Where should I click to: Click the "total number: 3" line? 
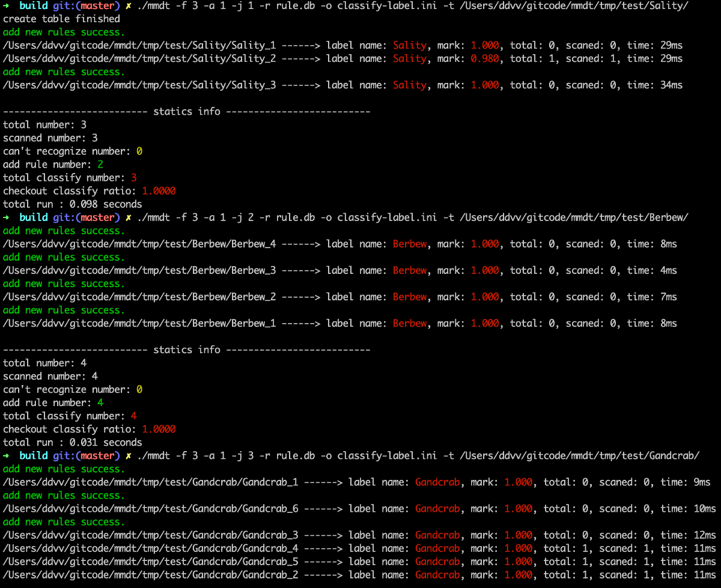45,125
